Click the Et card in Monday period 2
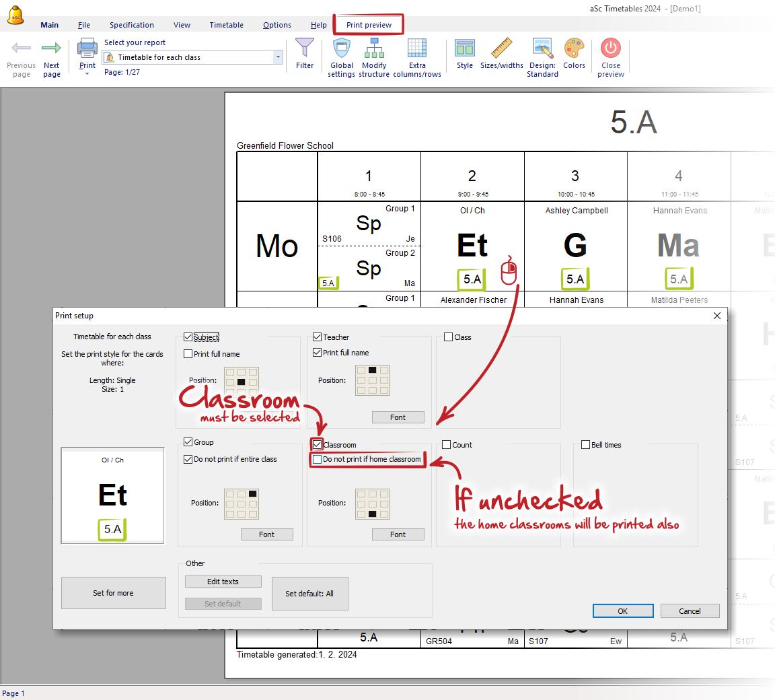 tap(472, 246)
